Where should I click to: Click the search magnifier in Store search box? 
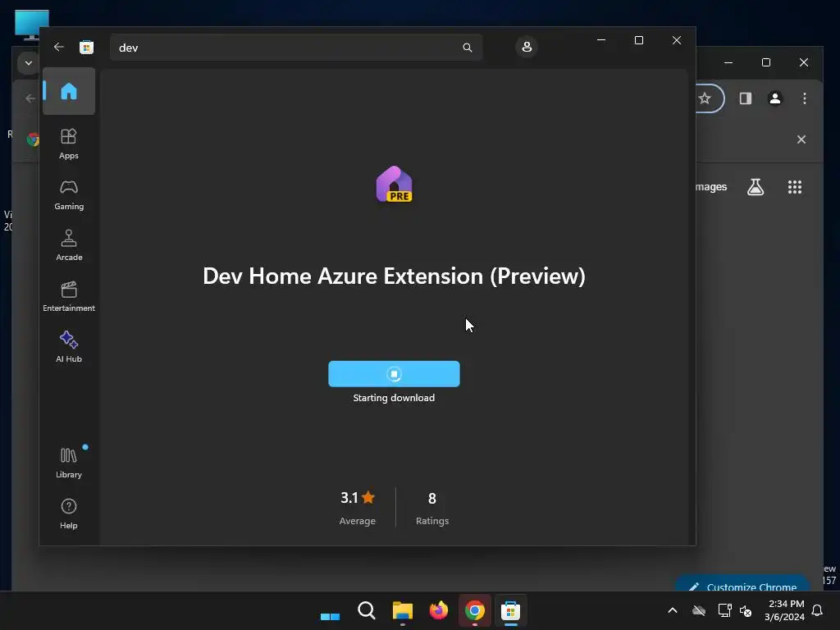tap(467, 48)
